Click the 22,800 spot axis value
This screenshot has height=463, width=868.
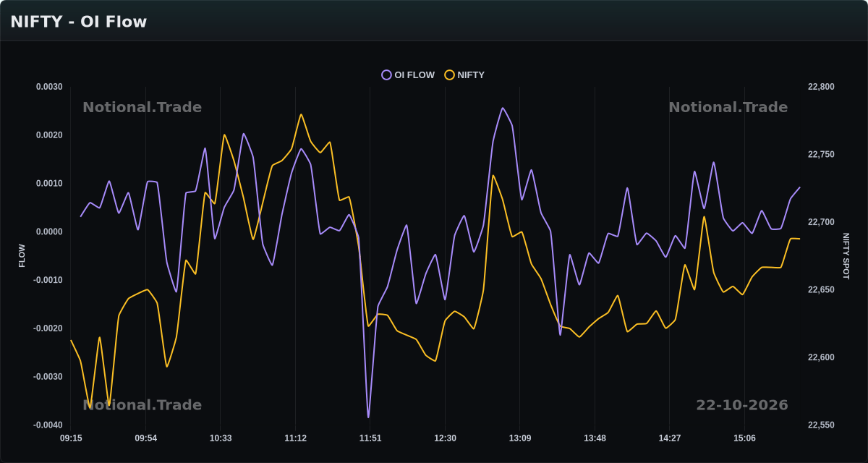(x=821, y=87)
